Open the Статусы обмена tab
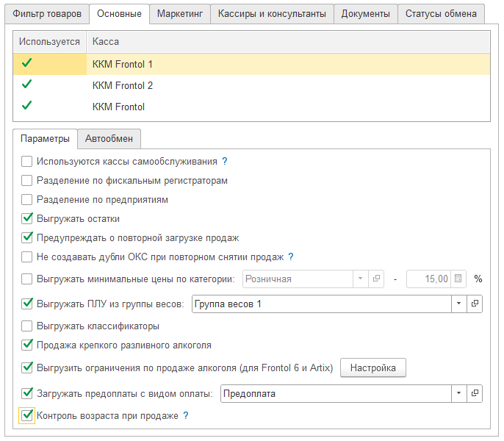 pos(441,13)
